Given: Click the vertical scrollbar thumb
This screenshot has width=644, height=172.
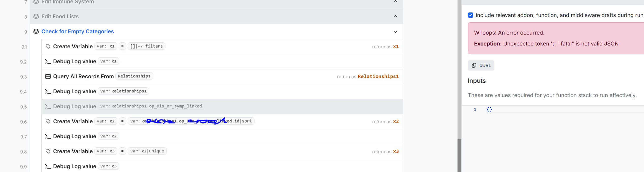Looking at the screenshot, I should [x=459, y=155].
